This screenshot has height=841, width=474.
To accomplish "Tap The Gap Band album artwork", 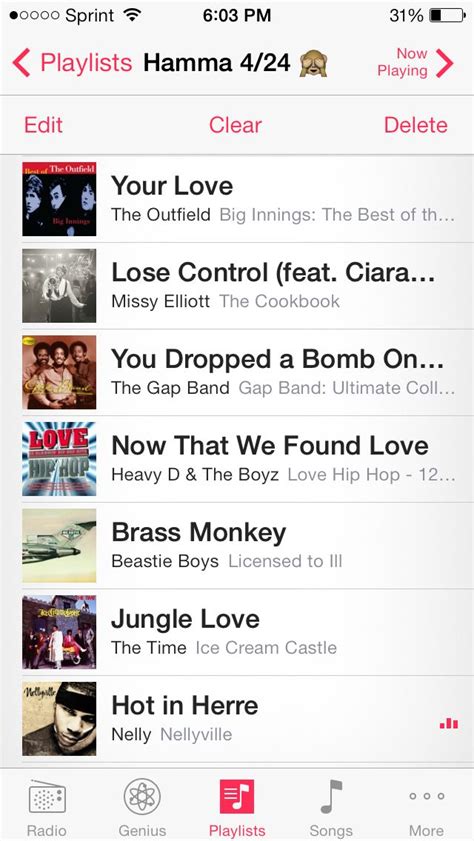I will pyautogui.click(x=59, y=372).
